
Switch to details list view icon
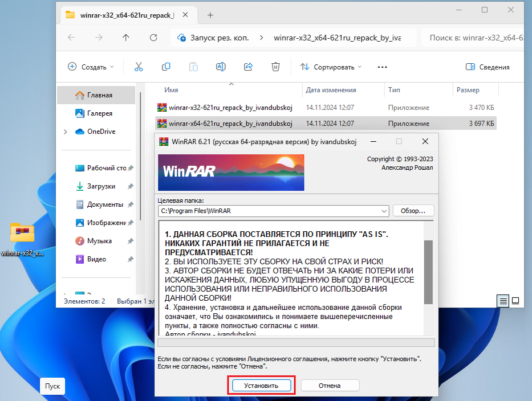click(x=503, y=301)
